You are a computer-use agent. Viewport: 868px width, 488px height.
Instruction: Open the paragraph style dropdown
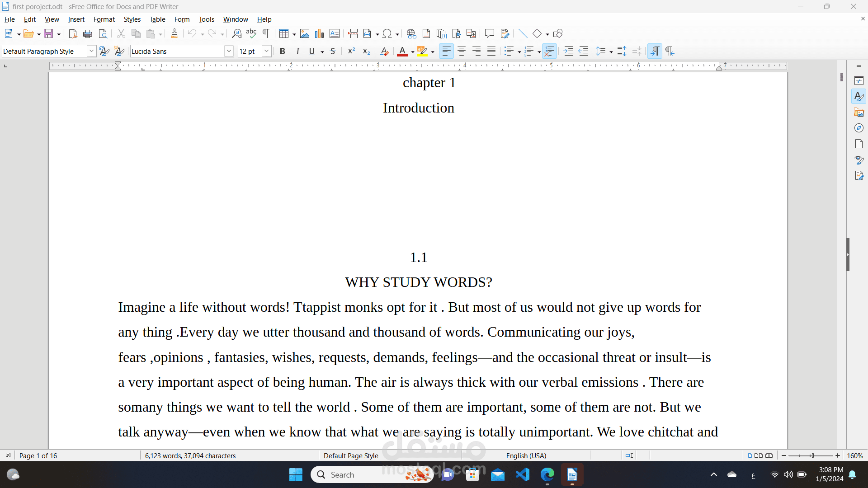click(x=91, y=52)
